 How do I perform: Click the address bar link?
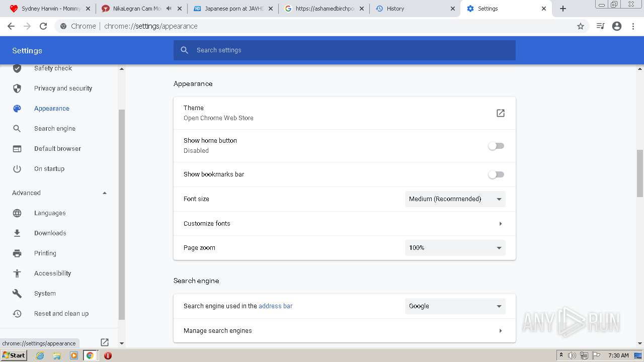point(275,306)
